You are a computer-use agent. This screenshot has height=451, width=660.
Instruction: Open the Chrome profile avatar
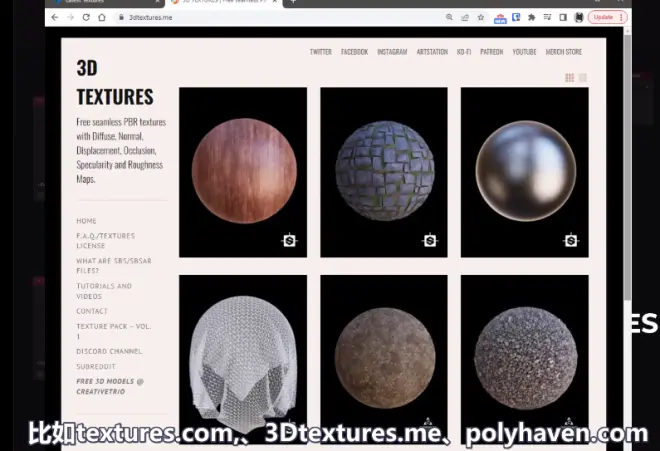[x=579, y=17]
